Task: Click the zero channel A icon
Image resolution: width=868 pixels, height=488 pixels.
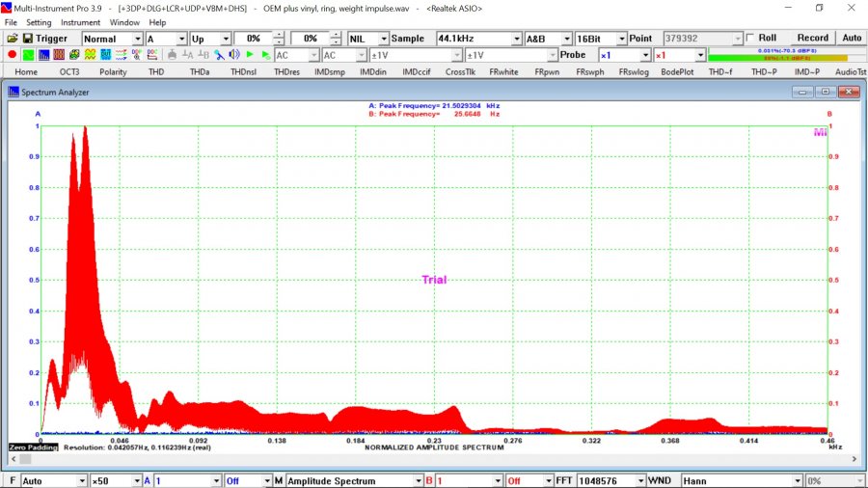Action: 188,55
